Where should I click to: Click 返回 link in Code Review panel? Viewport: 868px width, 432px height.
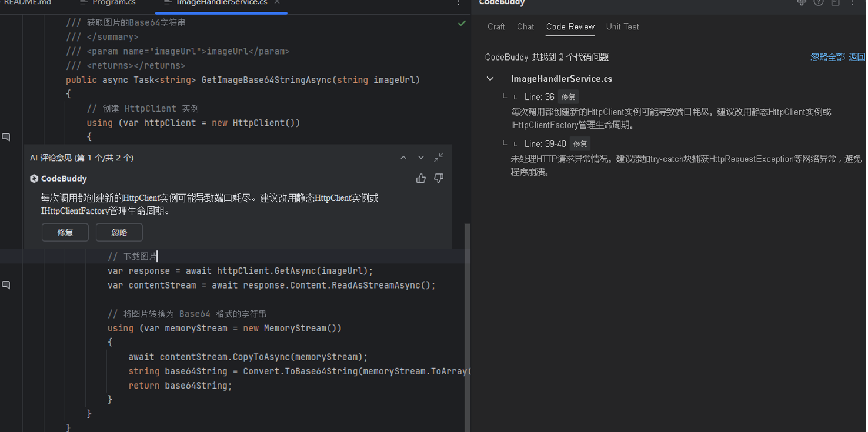[857, 57]
